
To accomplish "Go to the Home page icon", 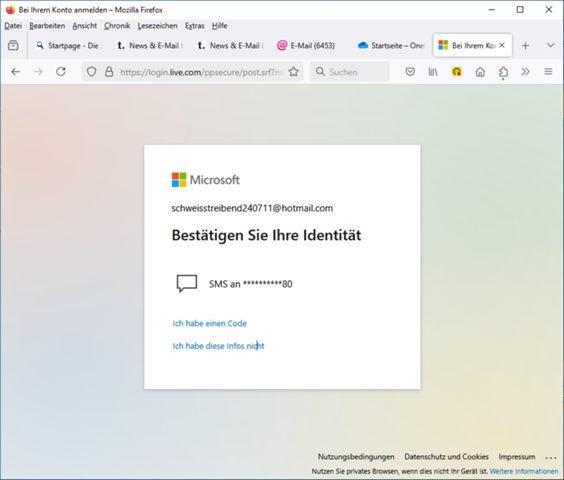I will point(480,72).
